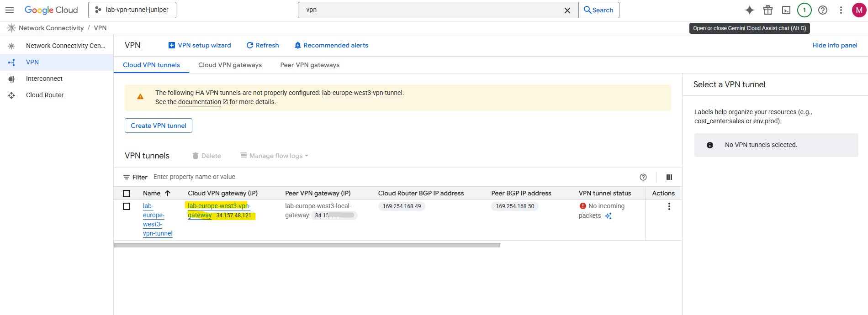The height and width of the screenshot is (315, 868).
Task: Switch to Cloud VPN gateways tab
Action: point(230,65)
